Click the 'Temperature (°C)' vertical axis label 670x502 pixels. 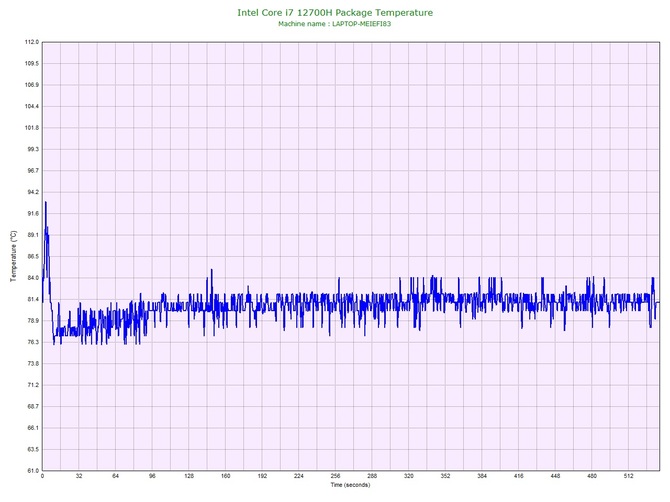14,256
